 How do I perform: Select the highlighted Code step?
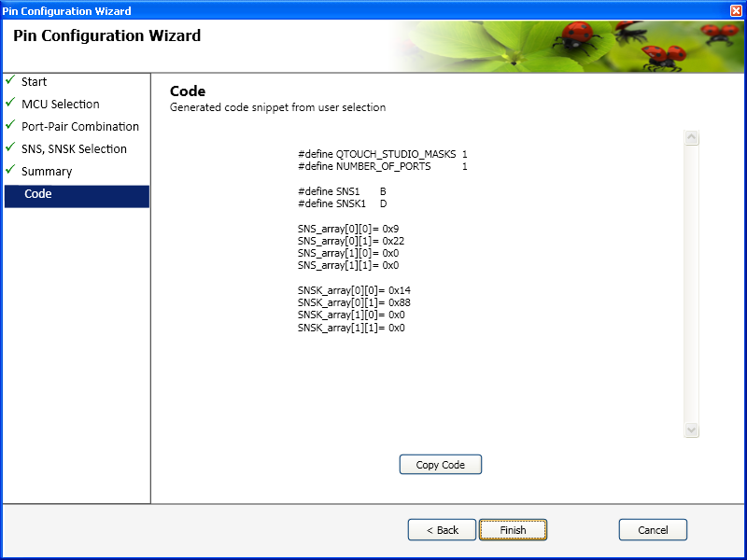(x=77, y=196)
